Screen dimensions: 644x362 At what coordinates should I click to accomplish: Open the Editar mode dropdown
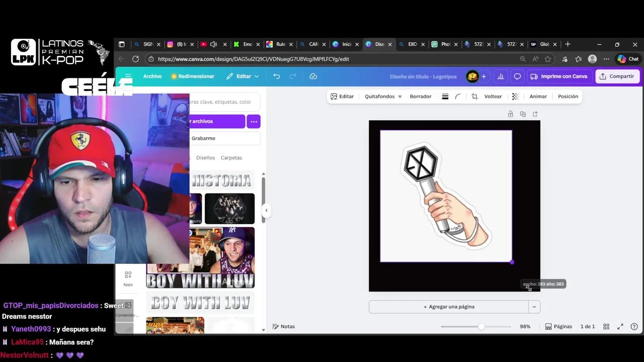243,76
